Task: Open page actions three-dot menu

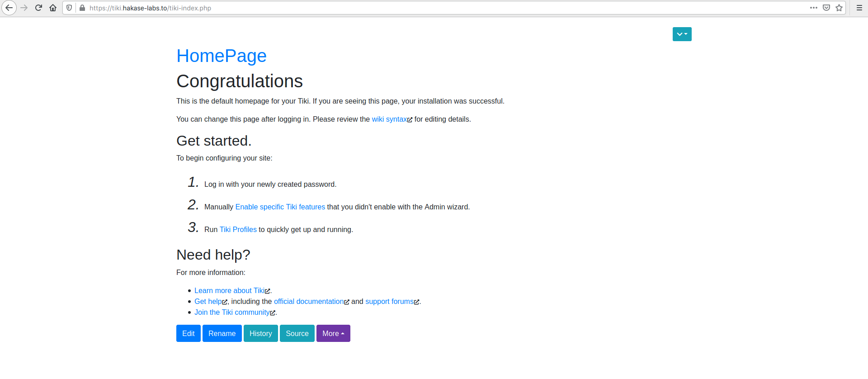Action: click(x=814, y=8)
